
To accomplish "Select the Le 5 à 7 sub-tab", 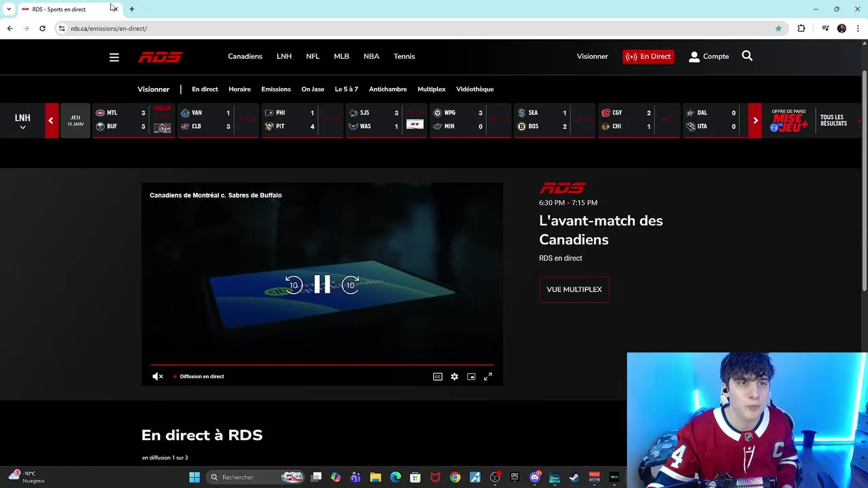I will tap(346, 89).
